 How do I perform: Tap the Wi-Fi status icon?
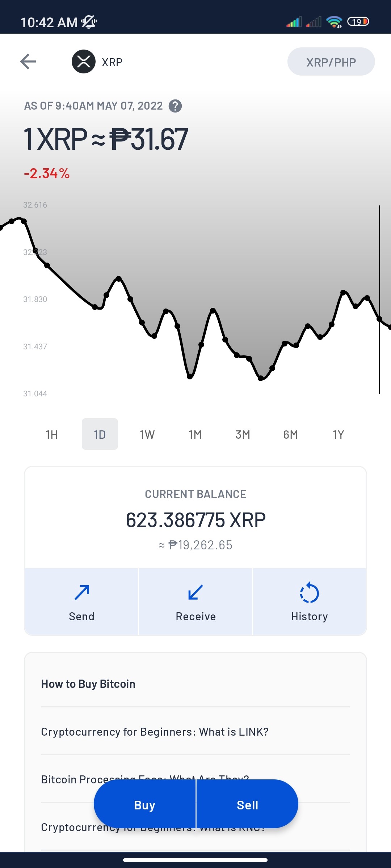tap(334, 22)
